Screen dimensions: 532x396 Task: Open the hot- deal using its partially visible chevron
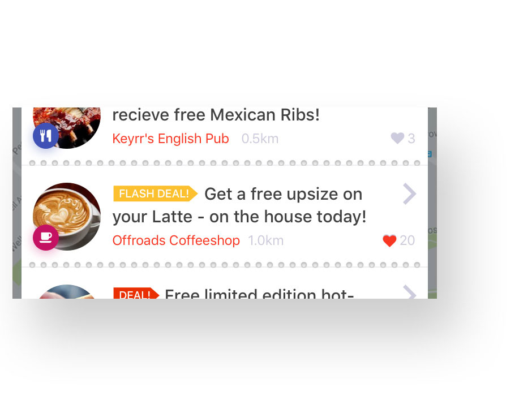coord(410,292)
